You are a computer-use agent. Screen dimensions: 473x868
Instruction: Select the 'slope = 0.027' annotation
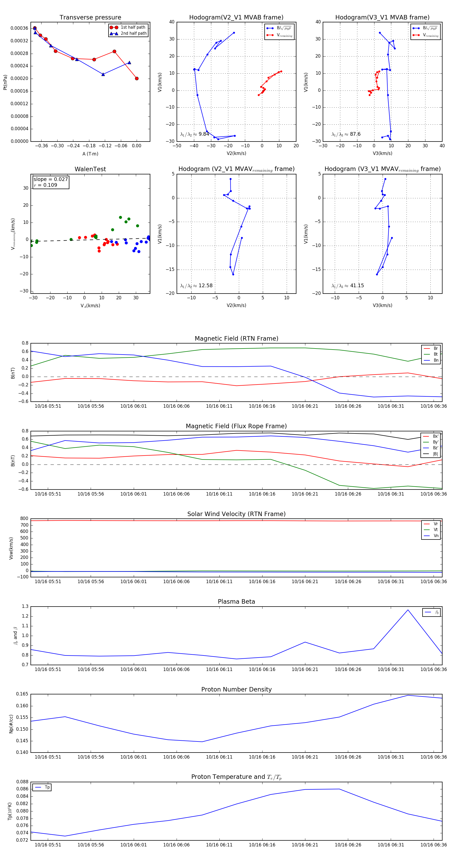tap(50, 179)
